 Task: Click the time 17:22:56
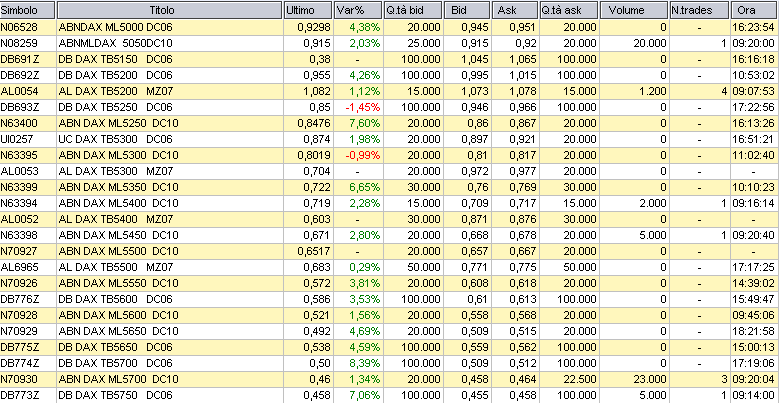click(x=753, y=107)
